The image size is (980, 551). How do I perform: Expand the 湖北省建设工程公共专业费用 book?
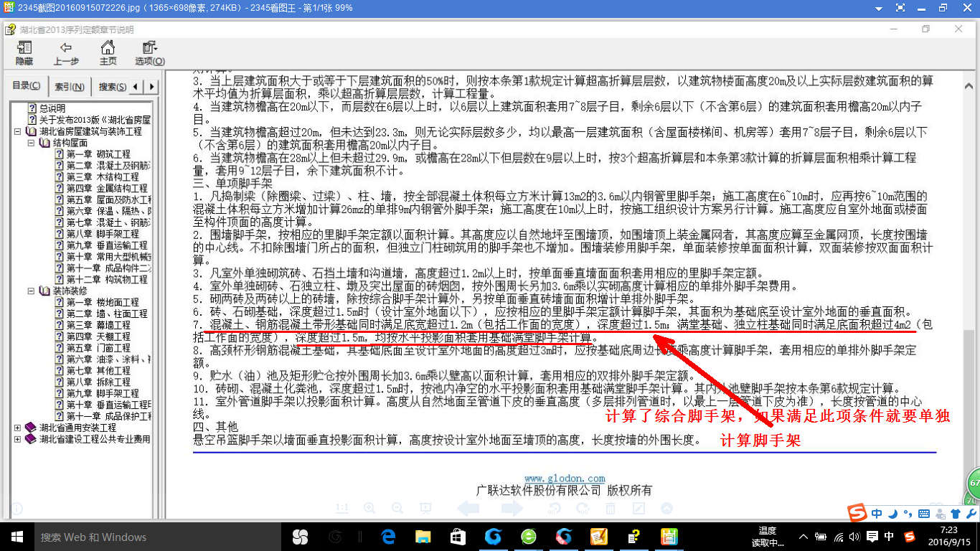17,439
